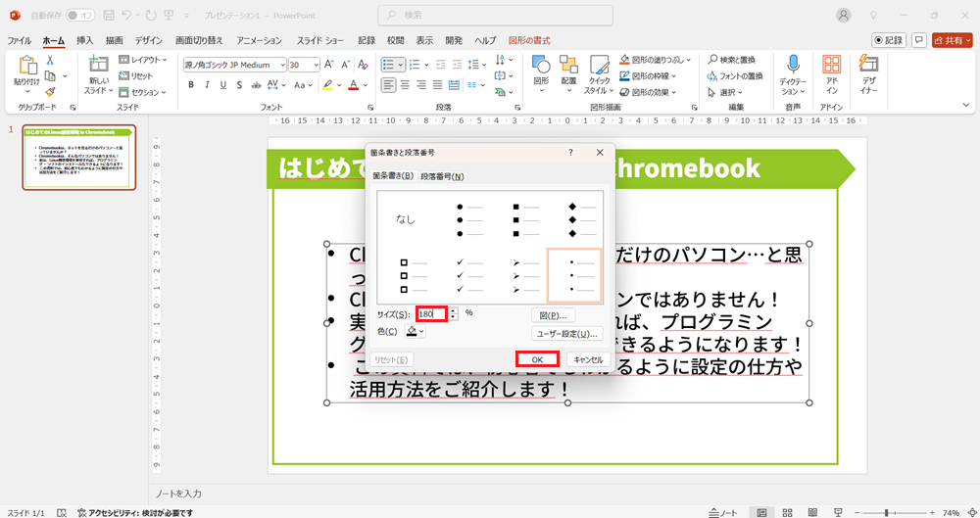
Task: Click the distributed alignment icon
Action: point(455,85)
